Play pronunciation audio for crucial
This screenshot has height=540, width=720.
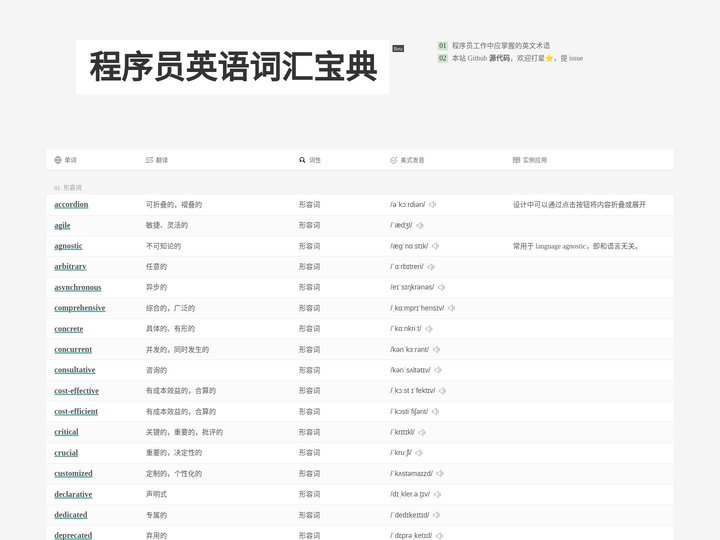(419, 453)
